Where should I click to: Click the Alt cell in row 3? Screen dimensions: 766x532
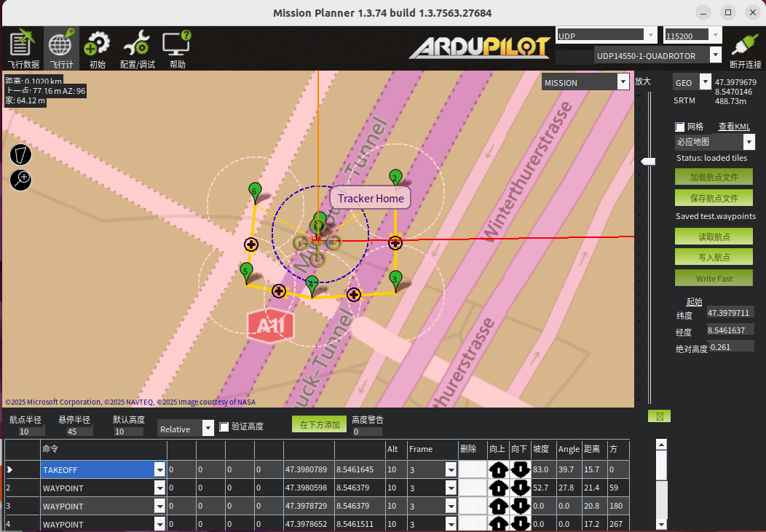coord(396,506)
